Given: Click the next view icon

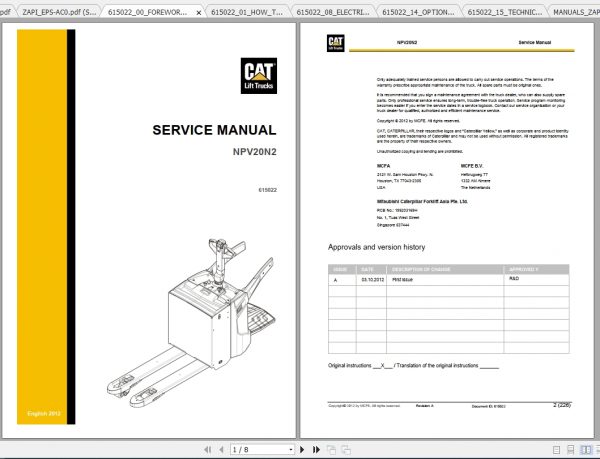Looking at the screenshot, I should pos(346,450).
